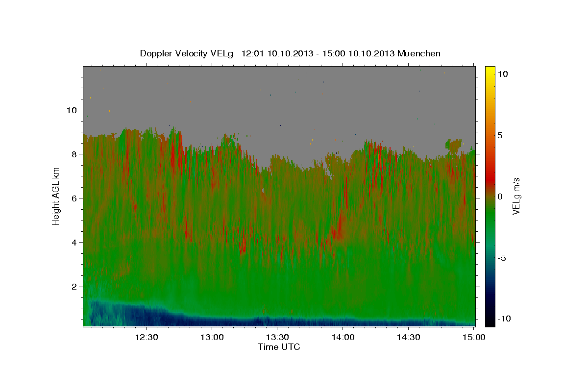Click the red updraft streak near 13:15 at 3.7 km
The height and width of the screenshot is (392, 588).
[x=243, y=245]
